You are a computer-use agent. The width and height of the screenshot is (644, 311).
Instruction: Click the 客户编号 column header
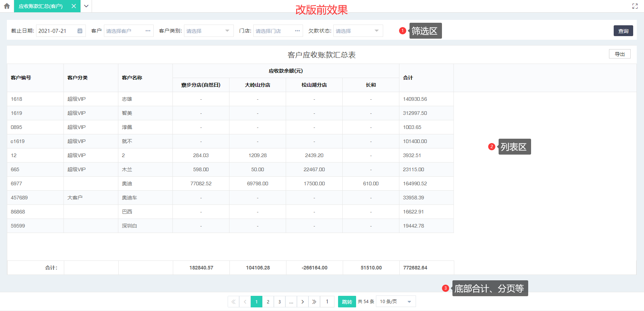(35, 78)
